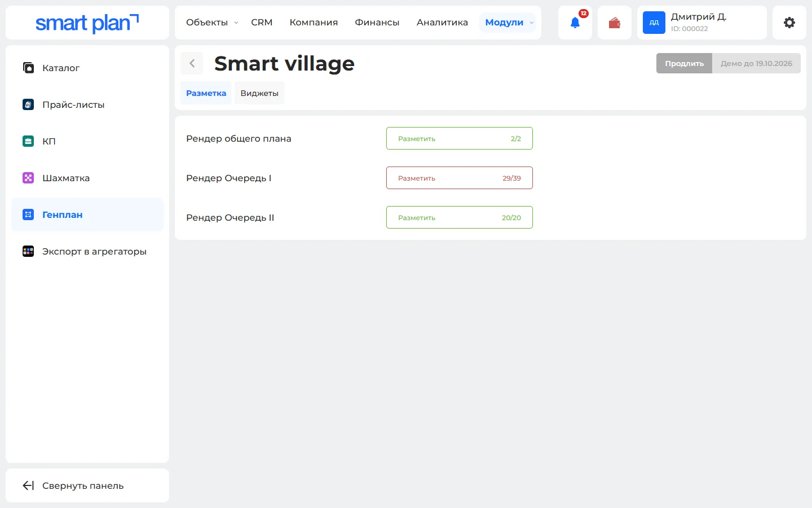This screenshot has width=812, height=508.
Task: Click the smart plan logo
Action: pyautogui.click(x=87, y=23)
